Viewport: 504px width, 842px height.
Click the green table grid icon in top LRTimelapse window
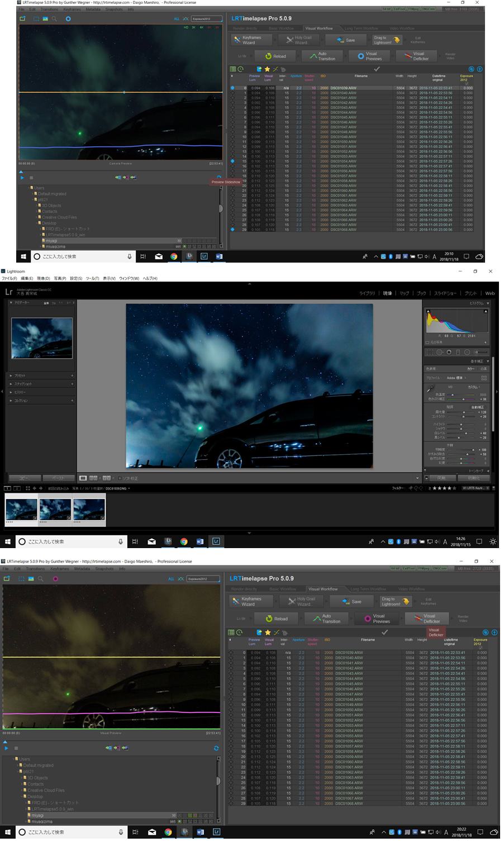tap(233, 69)
